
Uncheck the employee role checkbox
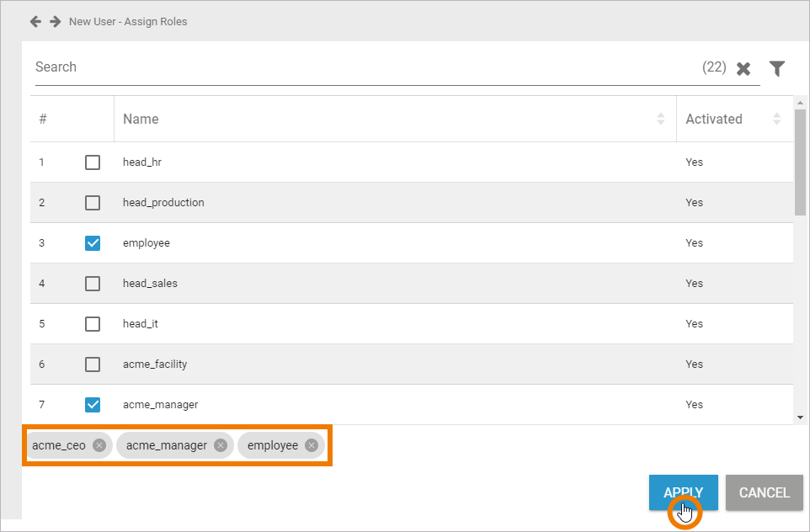(x=93, y=243)
